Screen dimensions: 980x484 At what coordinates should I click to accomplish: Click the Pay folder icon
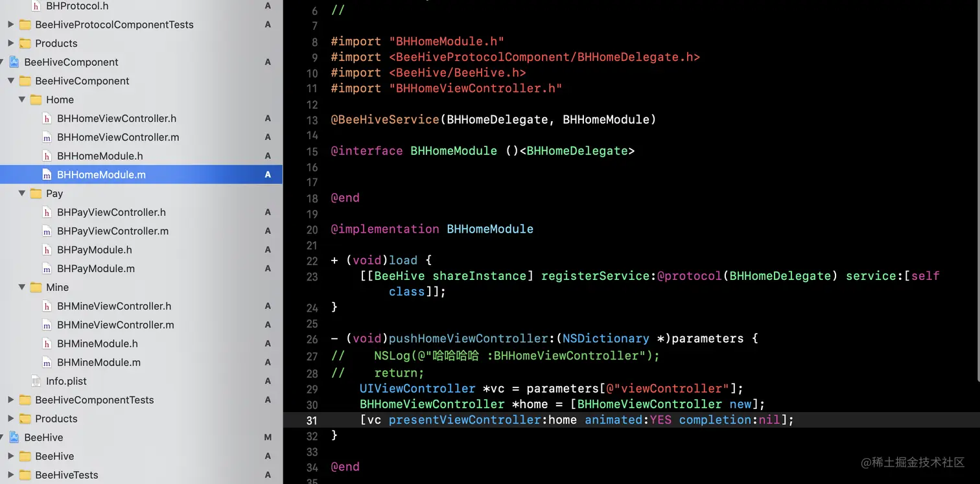point(36,194)
